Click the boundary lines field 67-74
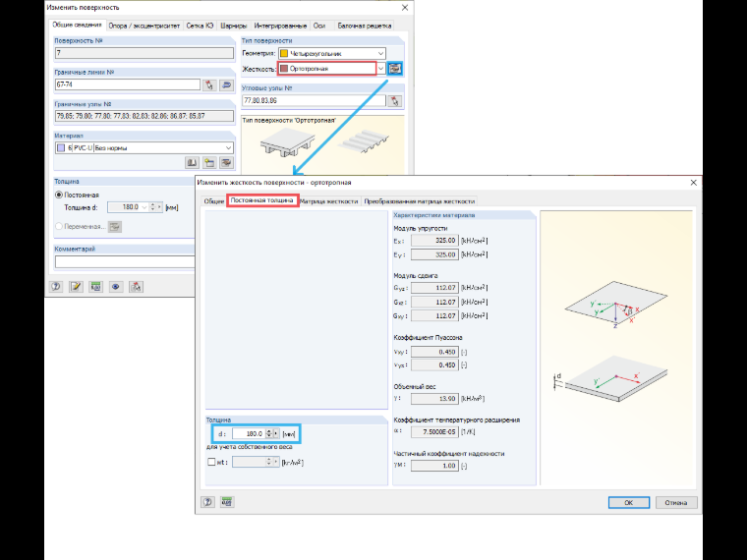 [128, 84]
